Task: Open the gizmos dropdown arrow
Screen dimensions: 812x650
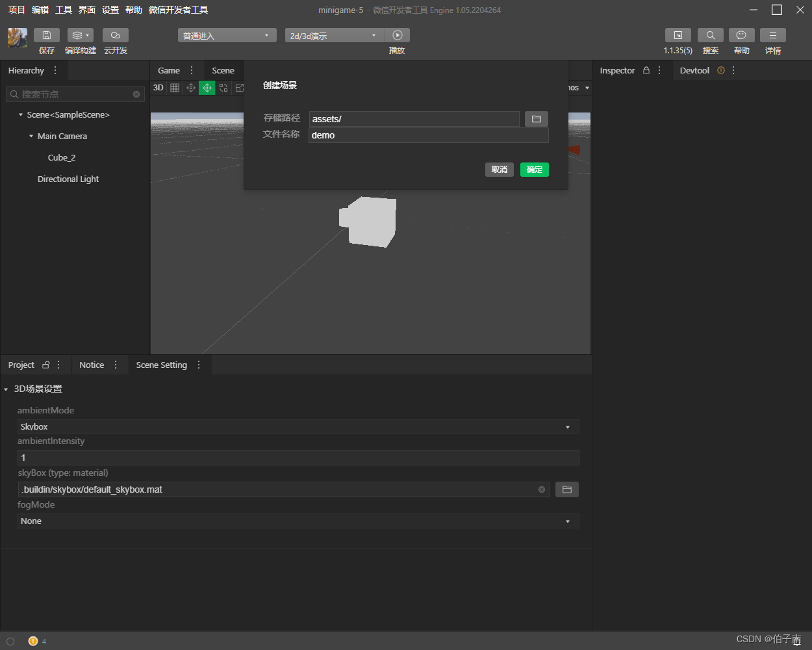Action: tap(587, 88)
